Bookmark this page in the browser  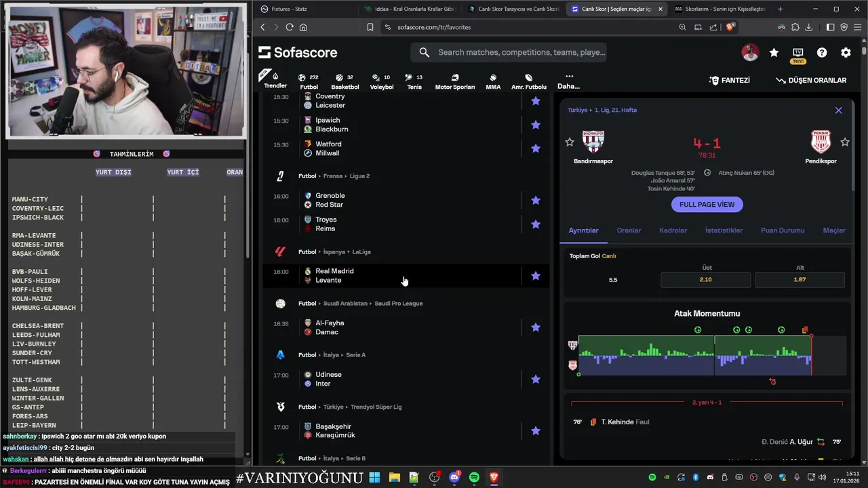click(370, 27)
